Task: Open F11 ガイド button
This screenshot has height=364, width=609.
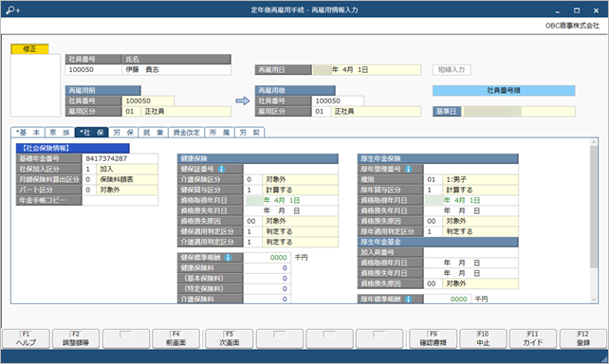Action: click(533, 338)
